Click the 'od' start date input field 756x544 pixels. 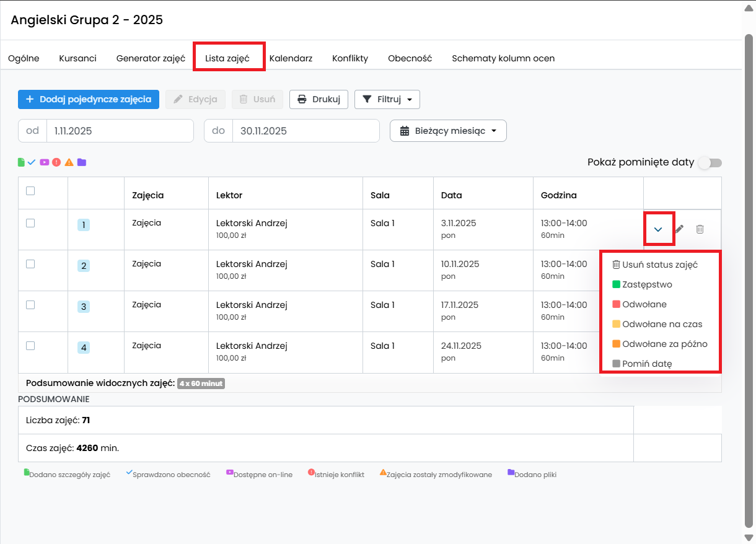(x=120, y=131)
